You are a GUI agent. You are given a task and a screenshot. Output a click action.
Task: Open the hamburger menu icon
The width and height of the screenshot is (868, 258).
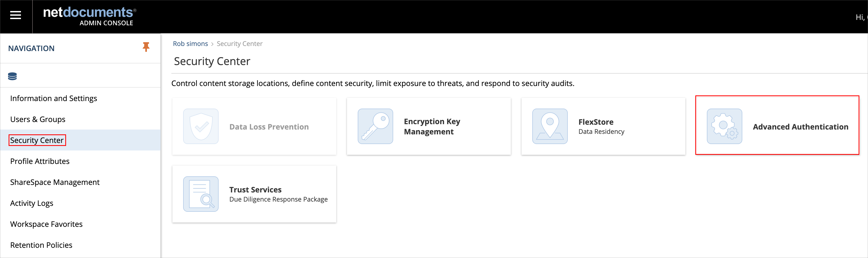16,15
